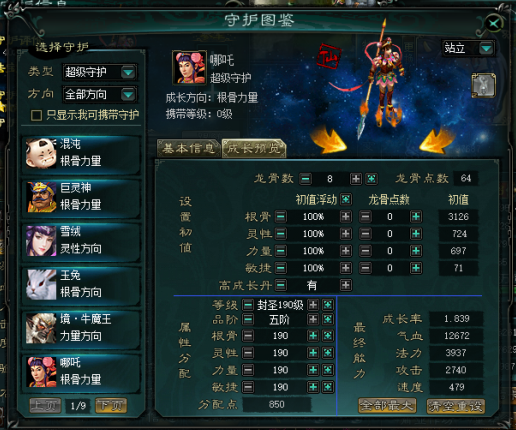The width and height of the screenshot is (516, 430).
Task: Open the 站立 pose dropdown
Action: click(x=468, y=49)
